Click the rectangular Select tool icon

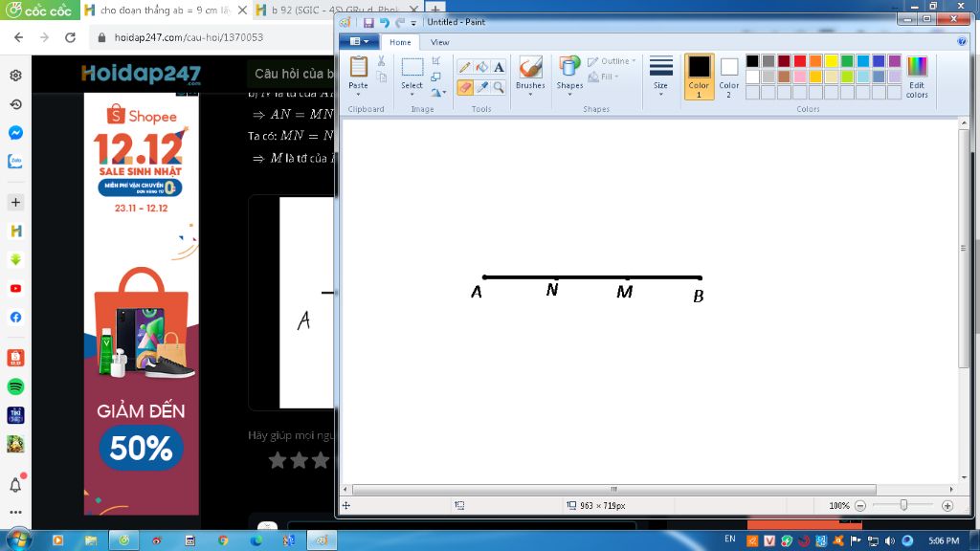pos(412,68)
